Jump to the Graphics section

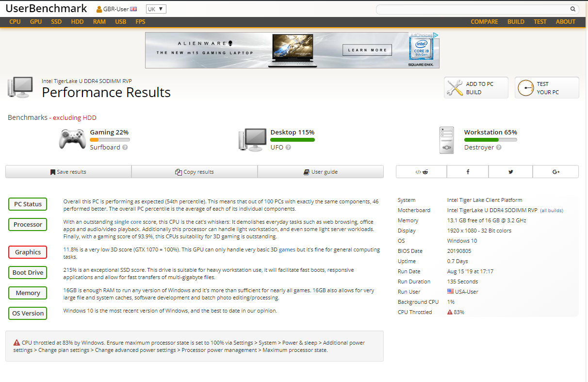point(28,252)
